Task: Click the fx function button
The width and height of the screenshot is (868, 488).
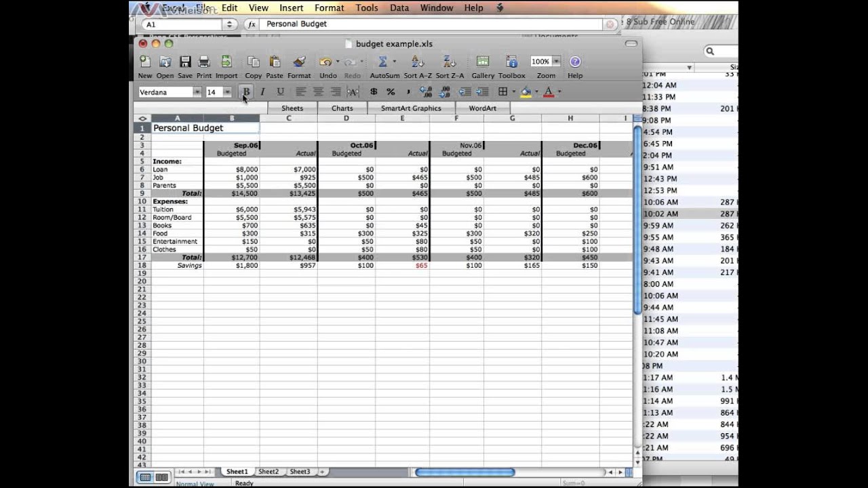Action: tap(252, 24)
